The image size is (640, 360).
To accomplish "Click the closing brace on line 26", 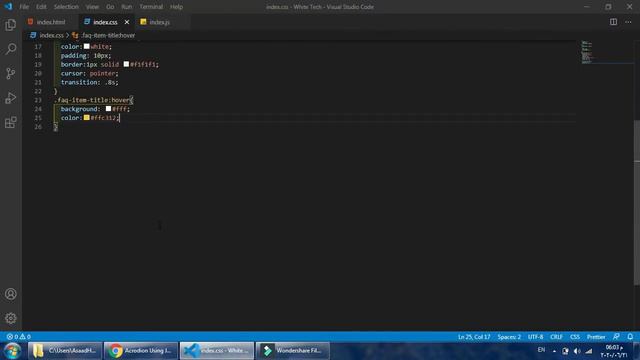I will click(x=56, y=127).
